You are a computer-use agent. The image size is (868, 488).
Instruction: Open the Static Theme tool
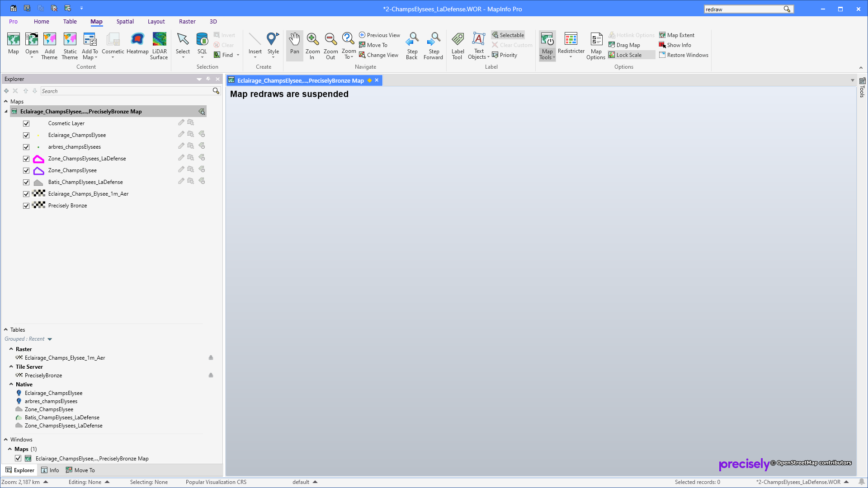(x=70, y=46)
